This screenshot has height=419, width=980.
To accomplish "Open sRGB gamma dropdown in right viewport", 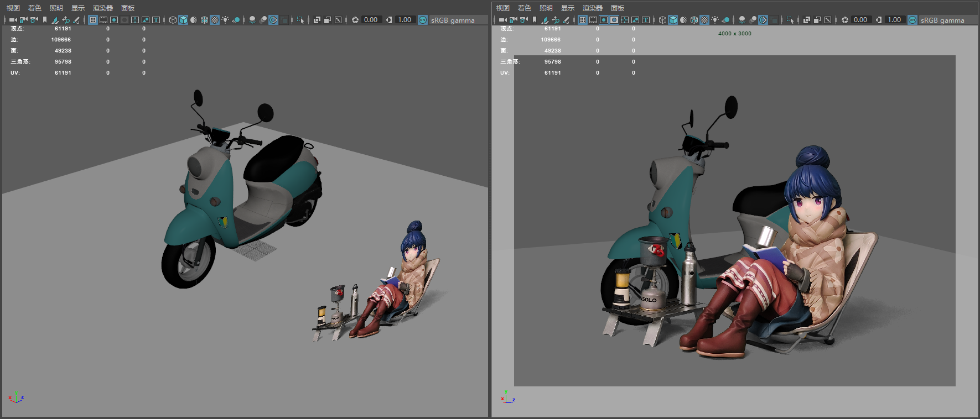I will [942, 20].
